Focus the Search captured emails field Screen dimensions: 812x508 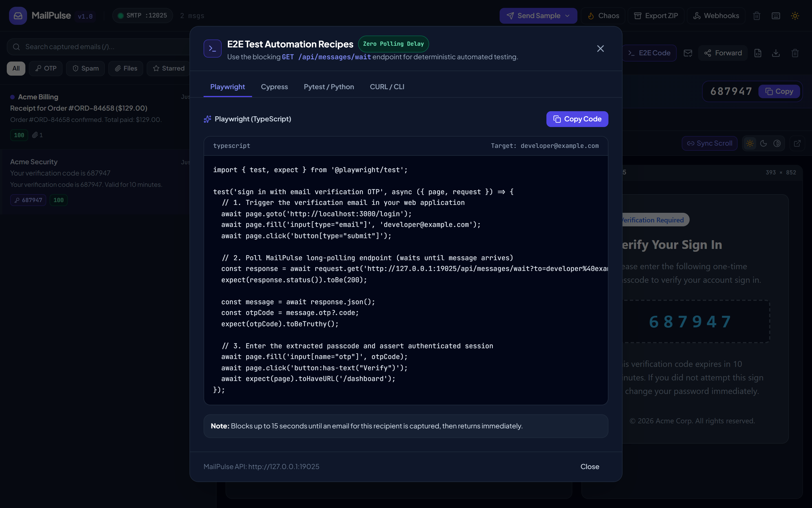pos(99,47)
